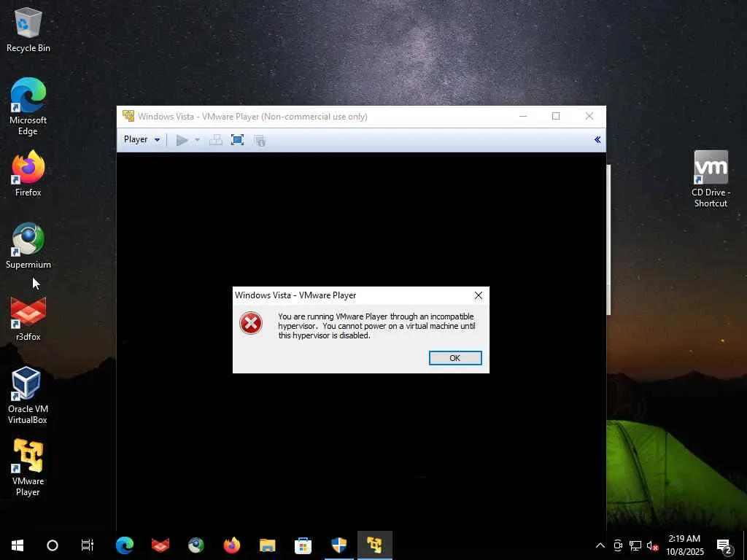
Task: Open the clock showing 2:19 AM
Action: coord(684,545)
